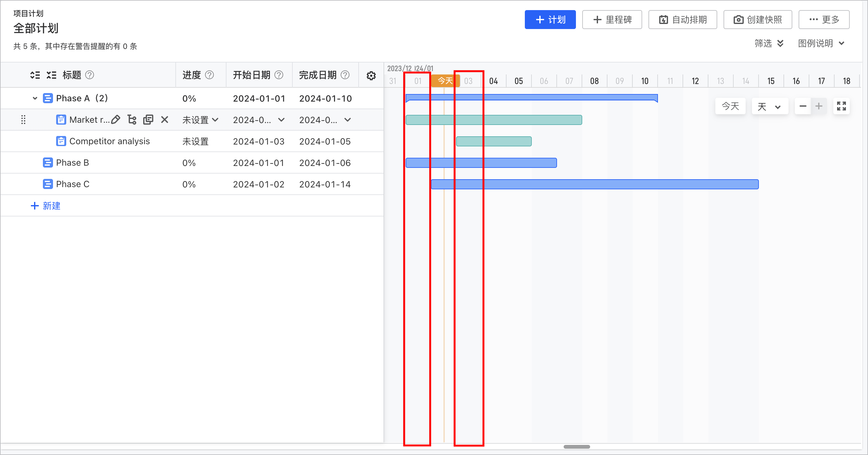
Task: Delete the Market research row
Action: click(164, 120)
